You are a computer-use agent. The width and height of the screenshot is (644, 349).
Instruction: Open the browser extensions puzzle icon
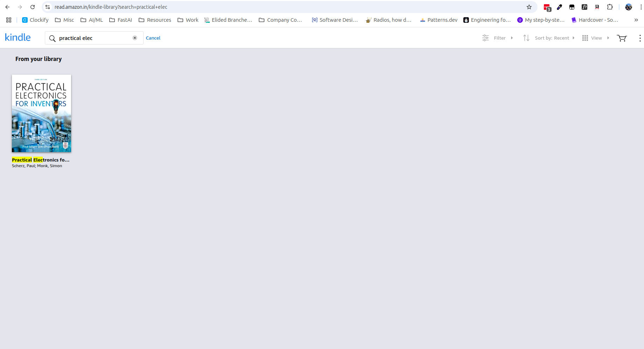tap(610, 7)
